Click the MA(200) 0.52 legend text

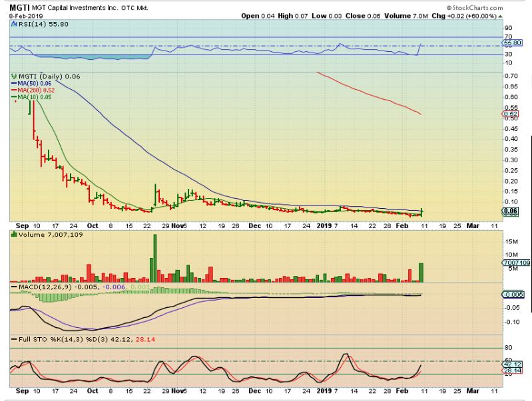[37, 90]
